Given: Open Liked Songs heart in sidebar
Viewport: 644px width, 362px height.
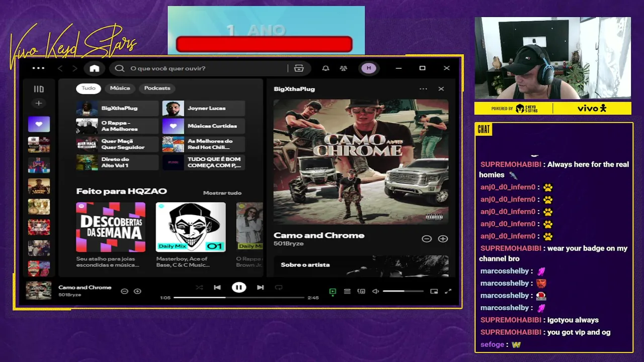Looking at the screenshot, I should point(39,124).
